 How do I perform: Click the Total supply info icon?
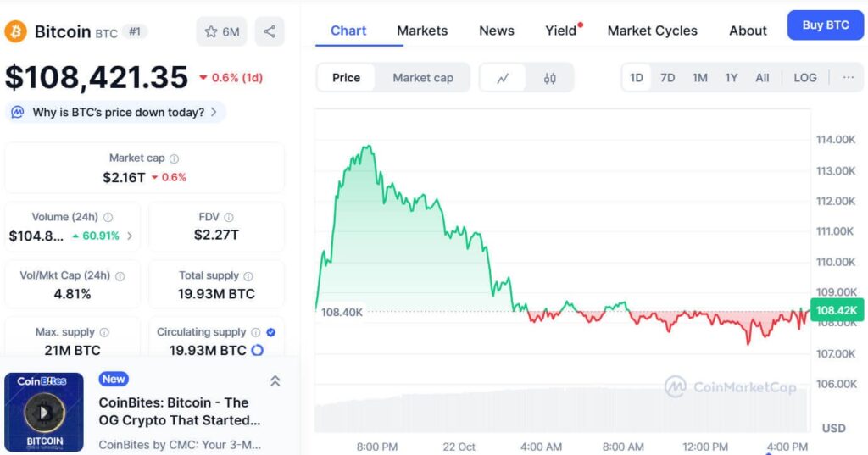247,276
